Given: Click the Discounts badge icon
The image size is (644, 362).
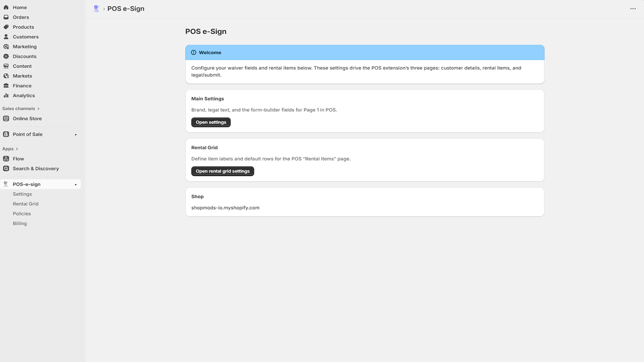Looking at the screenshot, I should tap(6, 56).
